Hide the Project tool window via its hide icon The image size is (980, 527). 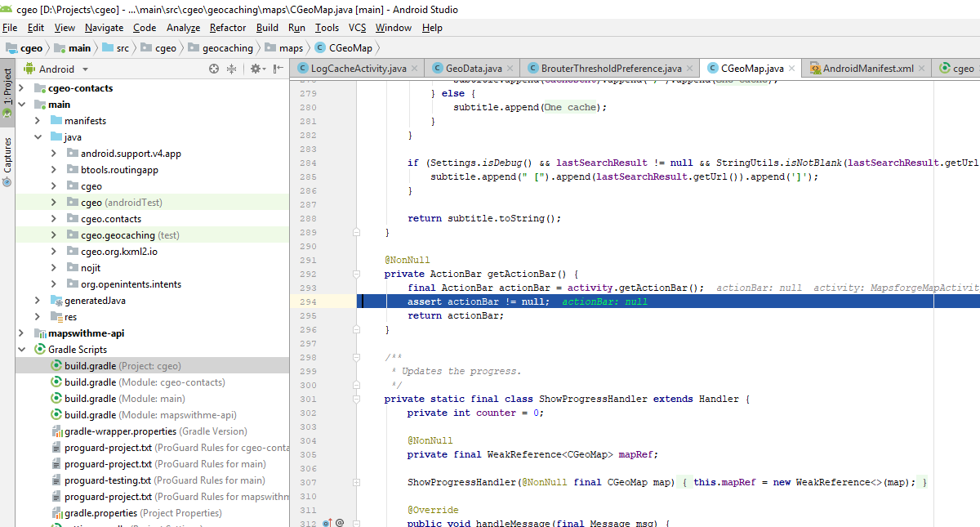coord(278,68)
